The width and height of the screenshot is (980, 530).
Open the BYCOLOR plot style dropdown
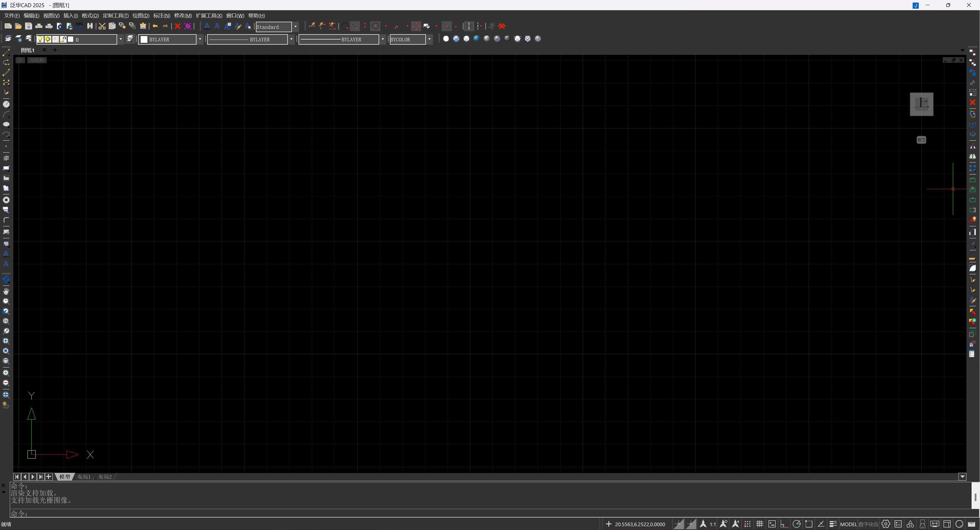point(429,39)
